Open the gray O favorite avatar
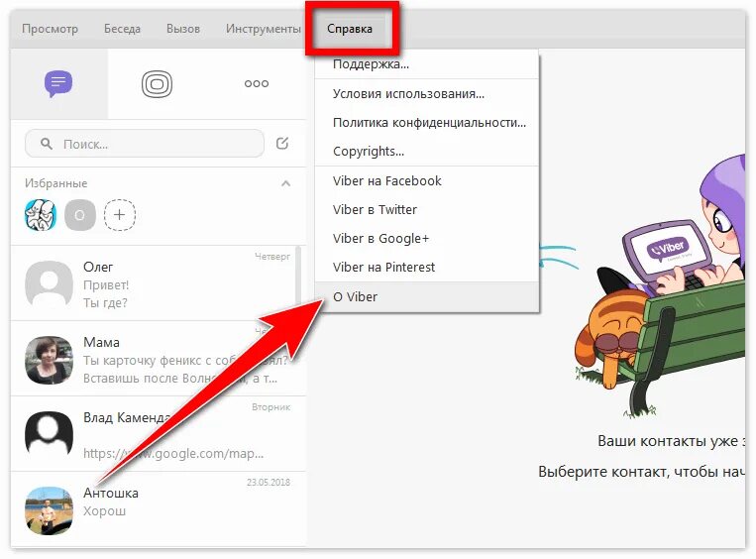The width and height of the screenshot is (756, 559). click(80, 215)
